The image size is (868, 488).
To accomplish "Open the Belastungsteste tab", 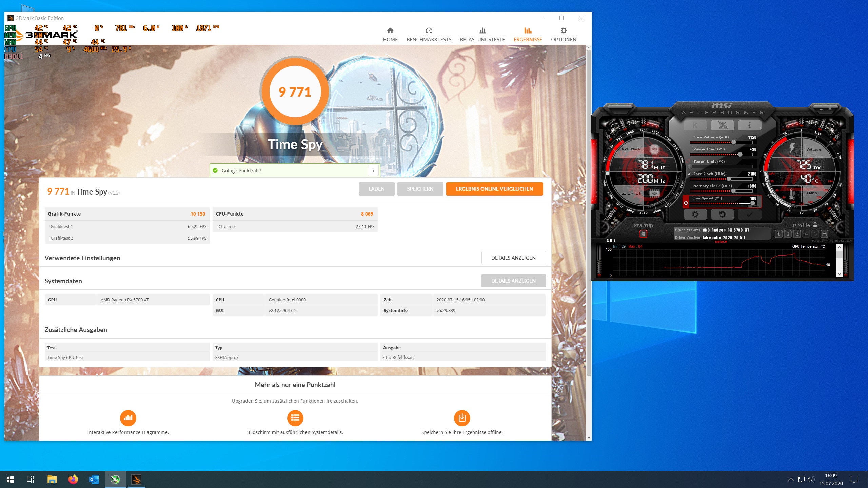I will click(x=482, y=35).
